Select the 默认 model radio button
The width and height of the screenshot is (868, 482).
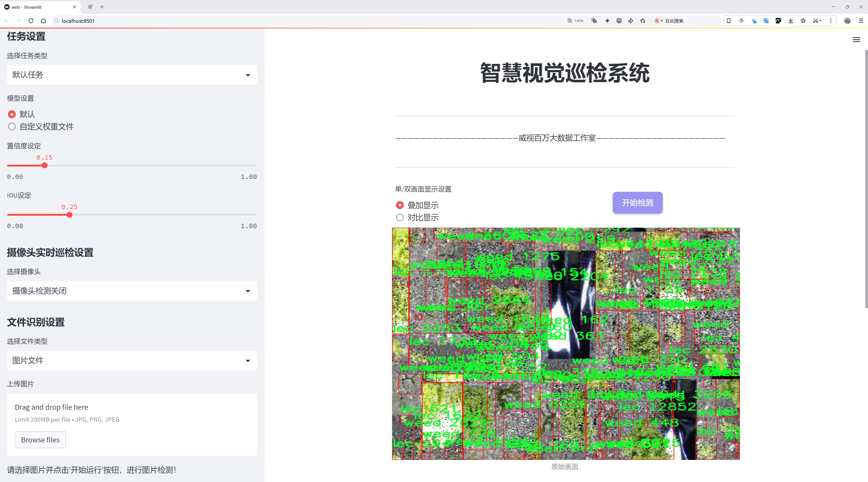coord(12,114)
